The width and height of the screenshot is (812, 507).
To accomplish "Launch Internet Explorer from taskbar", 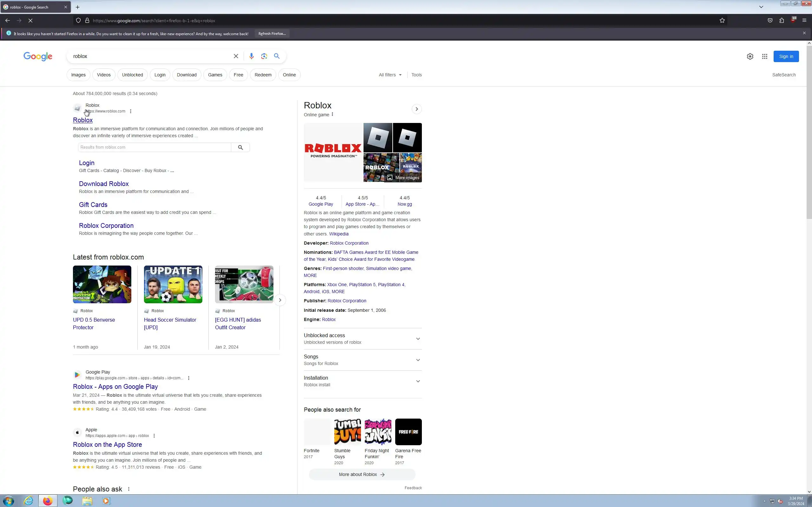I will 29,501.
